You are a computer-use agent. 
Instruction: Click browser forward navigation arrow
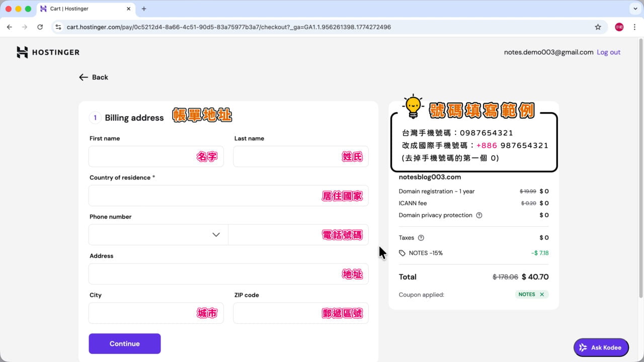(25, 27)
